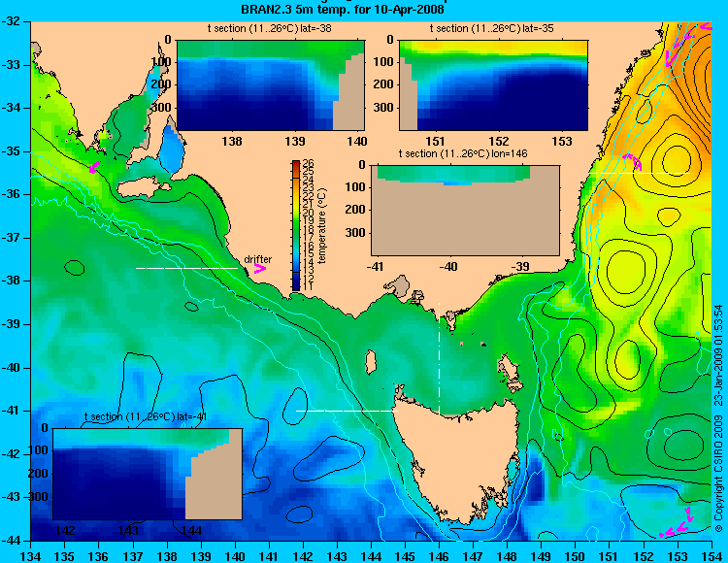Click longitude label 146 on the bottom axis

point(439,556)
